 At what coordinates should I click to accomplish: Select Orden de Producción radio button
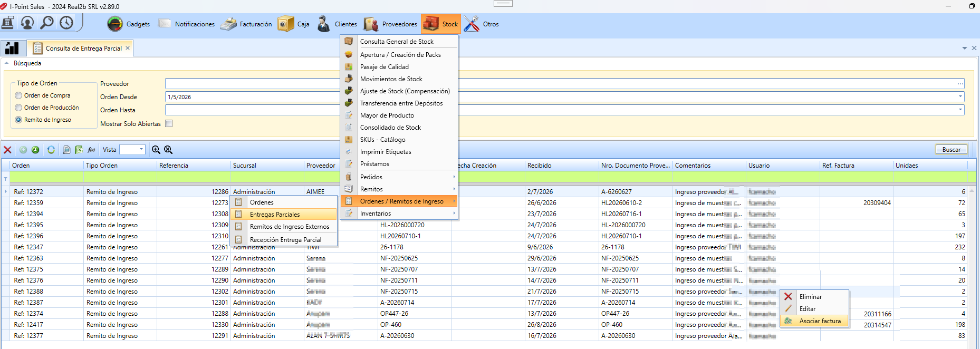tap(19, 108)
